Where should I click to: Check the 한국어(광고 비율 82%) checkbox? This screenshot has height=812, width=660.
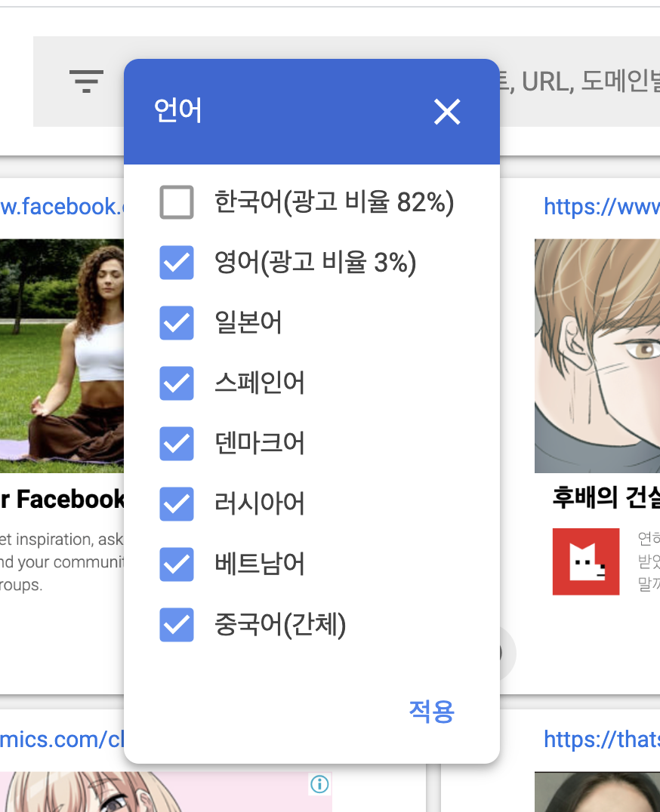coord(177,202)
